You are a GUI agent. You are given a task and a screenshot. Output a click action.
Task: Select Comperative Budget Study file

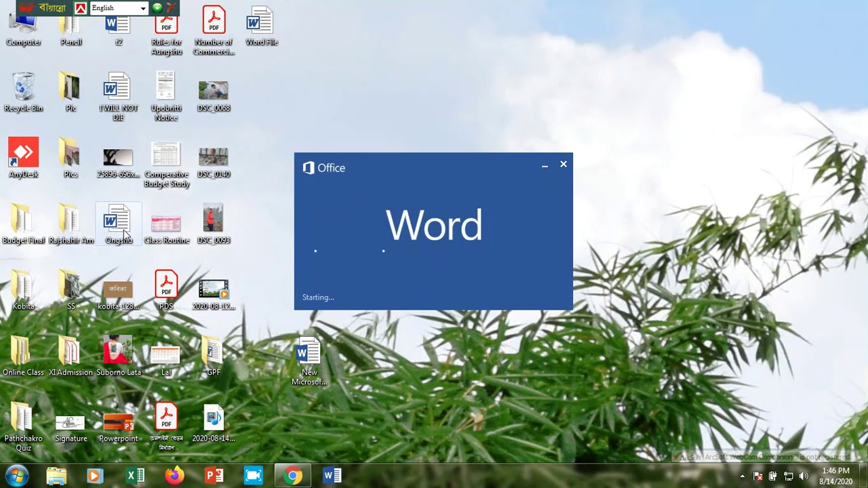coord(166,164)
